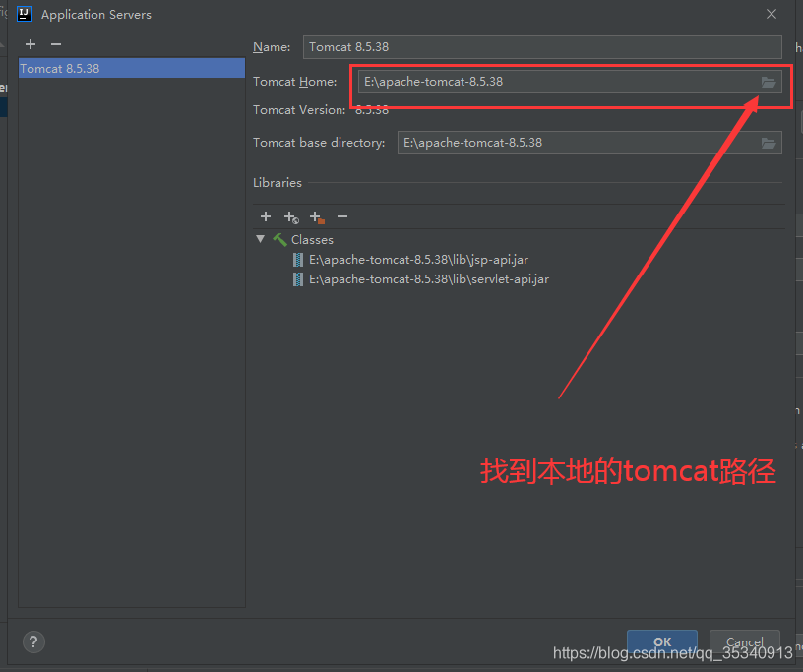Add library by specifying URL icon
803x672 pixels.
(291, 217)
